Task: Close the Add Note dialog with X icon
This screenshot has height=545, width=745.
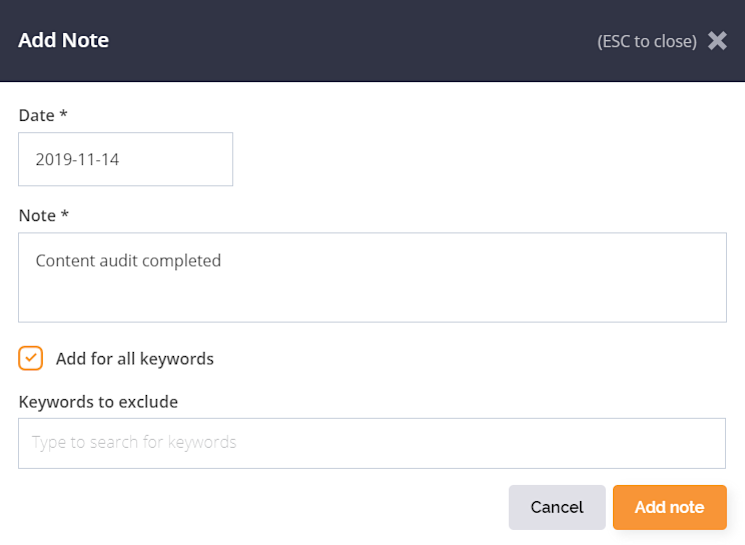Action: [717, 41]
